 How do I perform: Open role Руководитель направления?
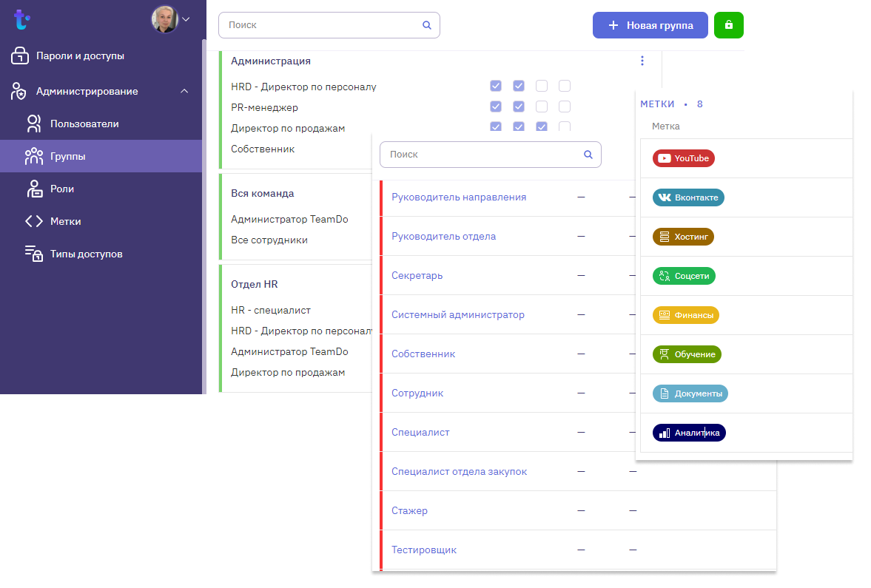(459, 197)
